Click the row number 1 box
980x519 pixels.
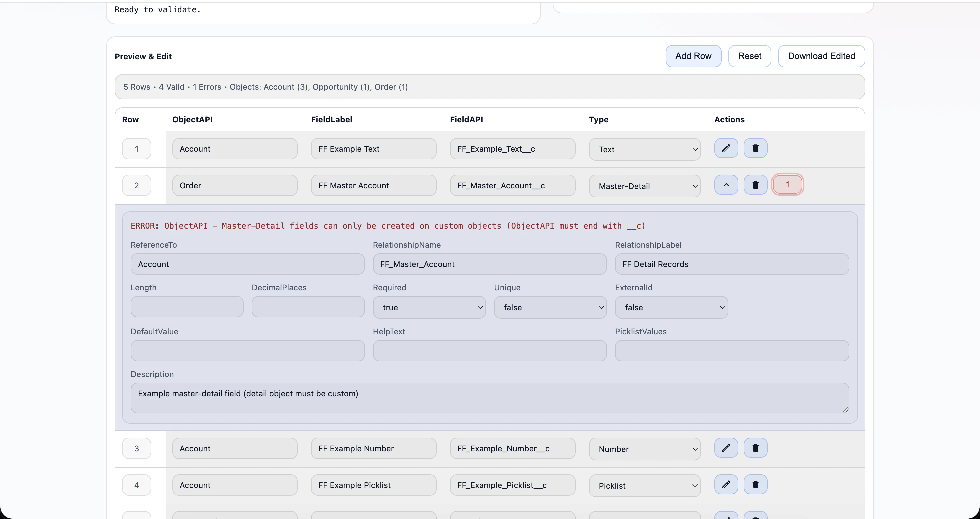[137, 149]
